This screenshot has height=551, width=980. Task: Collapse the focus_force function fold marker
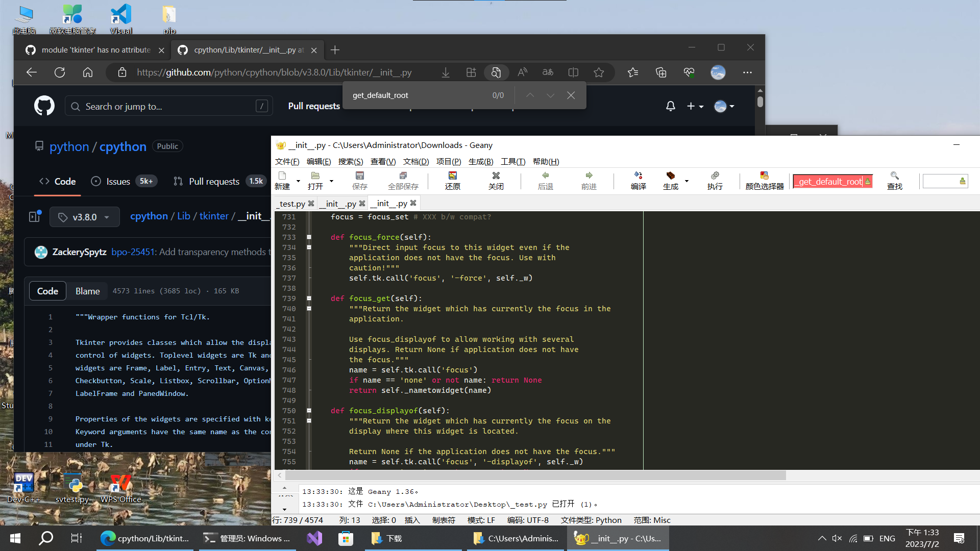pyautogui.click(x=309, y=237)
